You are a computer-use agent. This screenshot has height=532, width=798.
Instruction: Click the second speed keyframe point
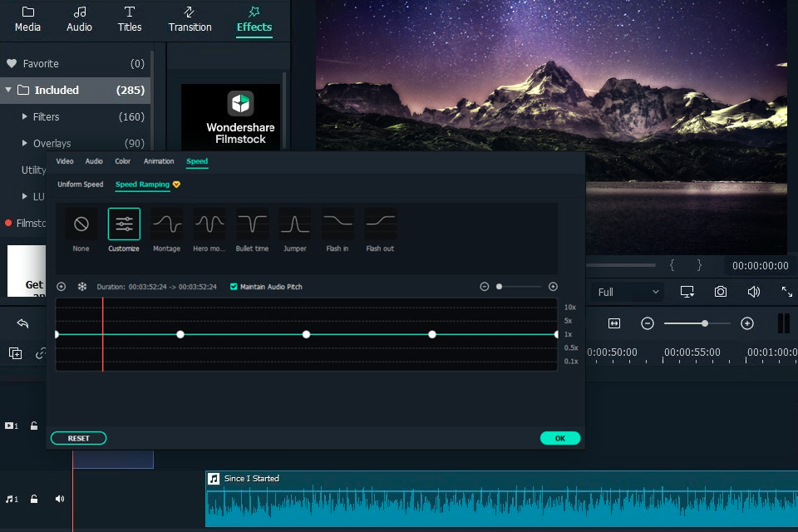click(x=180, y=334)
